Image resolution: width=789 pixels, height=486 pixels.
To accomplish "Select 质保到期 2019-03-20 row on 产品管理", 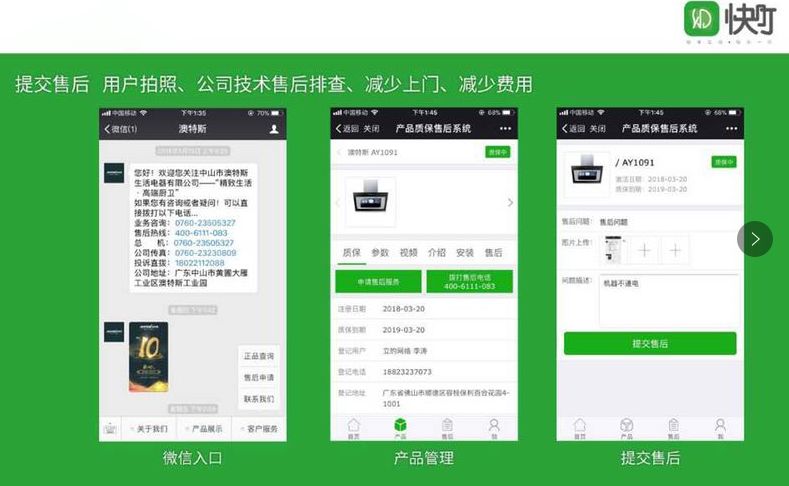I will (424, 330).
